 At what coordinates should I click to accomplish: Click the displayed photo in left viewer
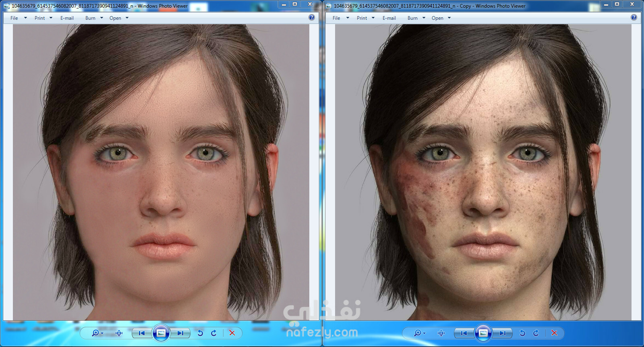(x=161, y=172)
